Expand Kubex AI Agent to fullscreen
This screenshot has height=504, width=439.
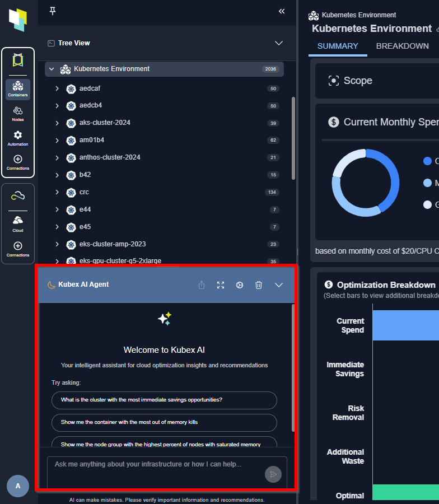click(221, 285)
